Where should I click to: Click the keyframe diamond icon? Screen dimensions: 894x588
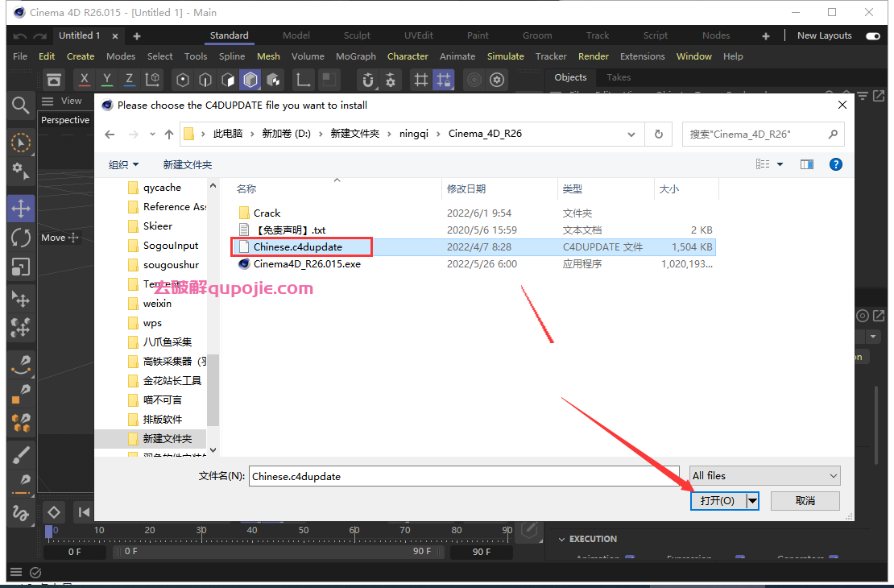point(54,512)
